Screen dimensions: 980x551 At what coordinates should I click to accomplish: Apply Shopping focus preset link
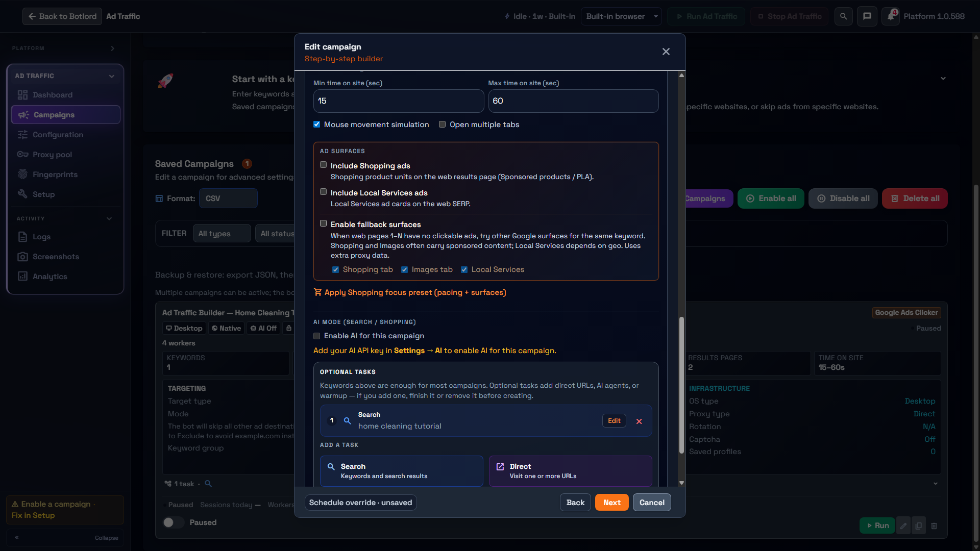[410, 292]
